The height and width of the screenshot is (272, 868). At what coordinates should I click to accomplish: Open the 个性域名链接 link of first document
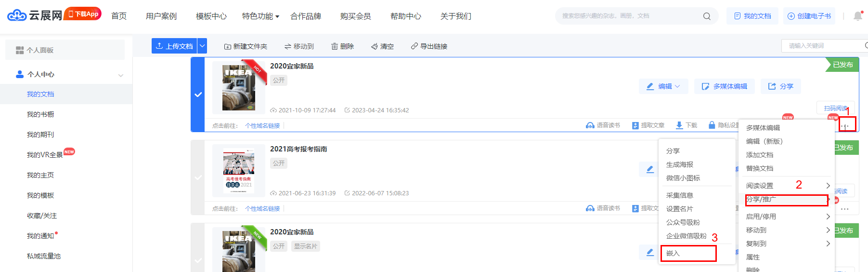click(x=262, y=126)
